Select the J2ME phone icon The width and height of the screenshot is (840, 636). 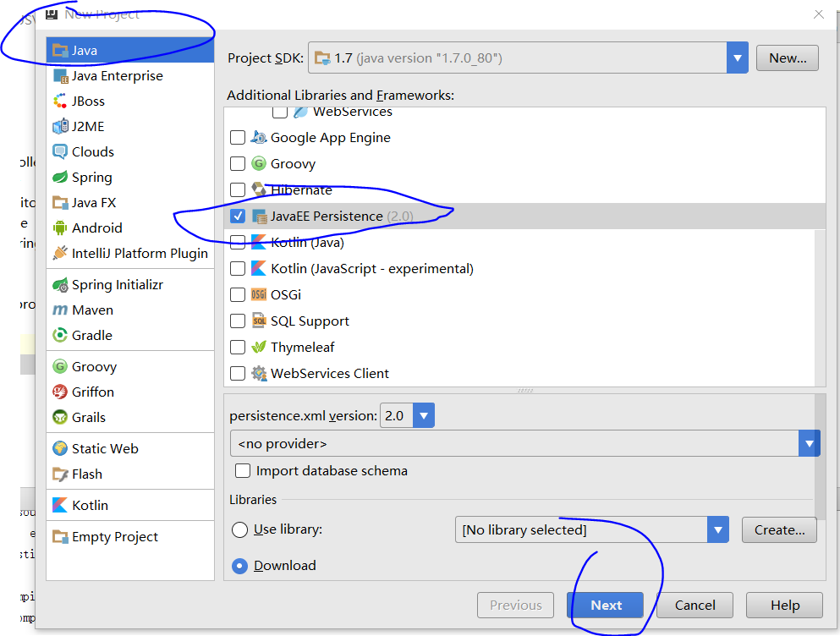tap(60, 127)
